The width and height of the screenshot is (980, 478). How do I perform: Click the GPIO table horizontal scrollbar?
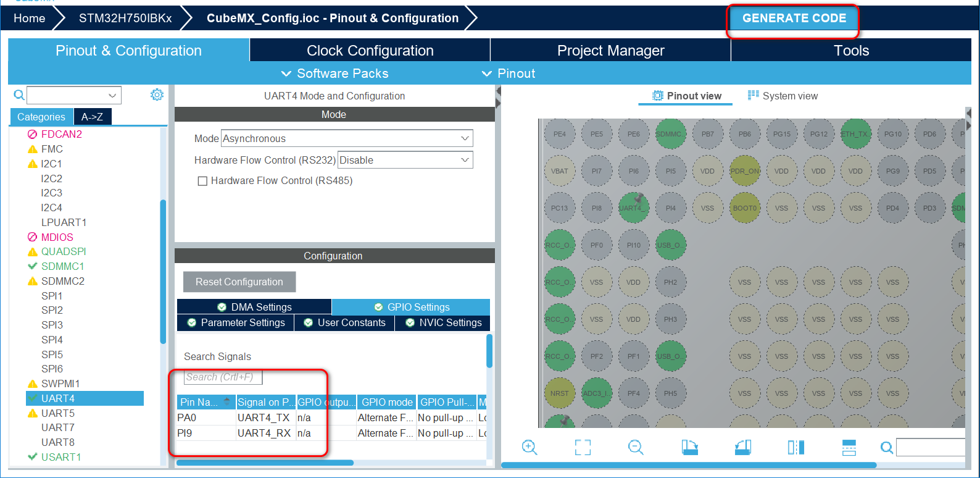pyautogui.click(x=265, y=463)
